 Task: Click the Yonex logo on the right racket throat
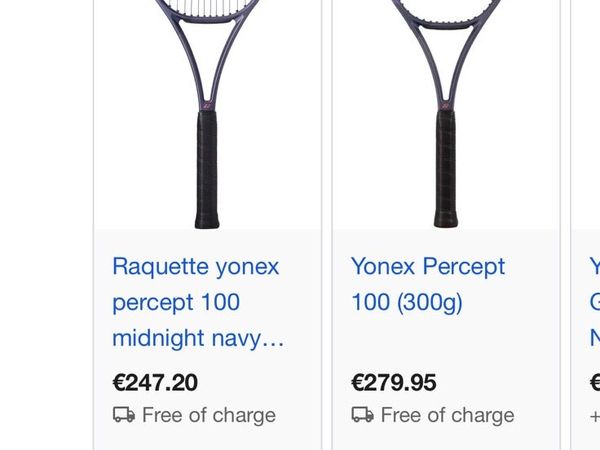[446, 104]
